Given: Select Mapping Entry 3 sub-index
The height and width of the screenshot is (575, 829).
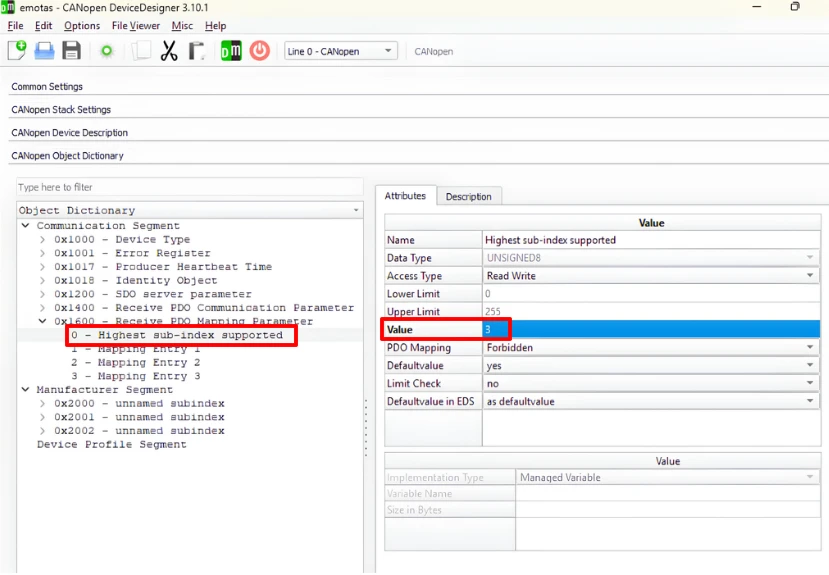Looking at the screenshot, I should click(136, 376).
